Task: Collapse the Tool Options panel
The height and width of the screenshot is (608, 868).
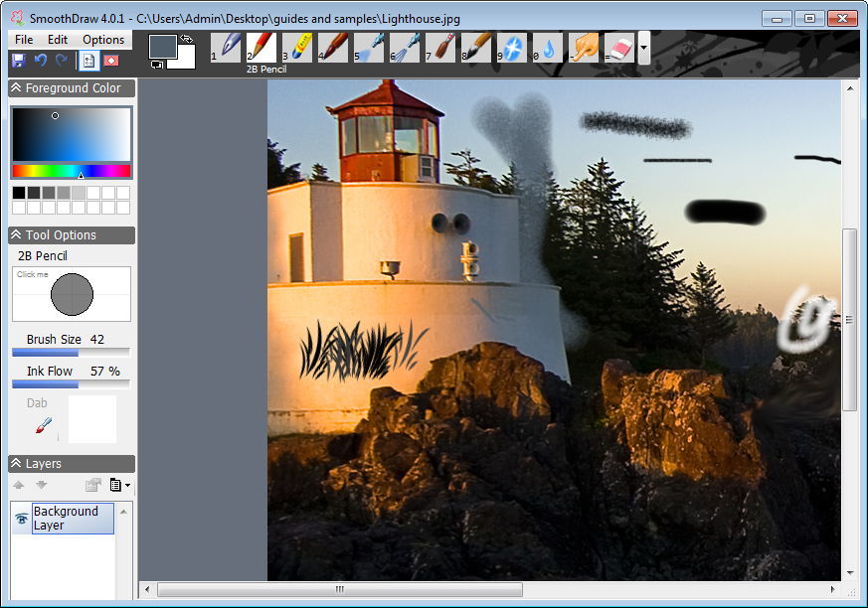Action: (17, 235)
